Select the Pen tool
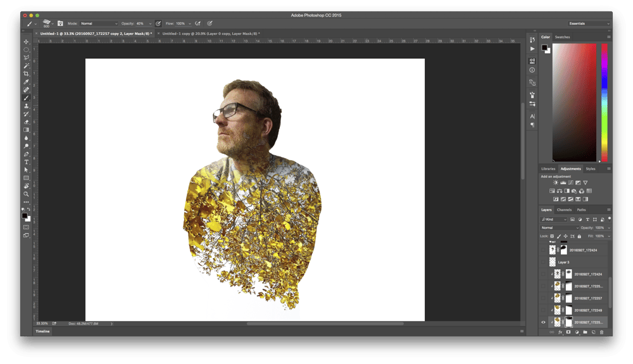The height and width of the screenshot is (364, 633). click(26, 154)
